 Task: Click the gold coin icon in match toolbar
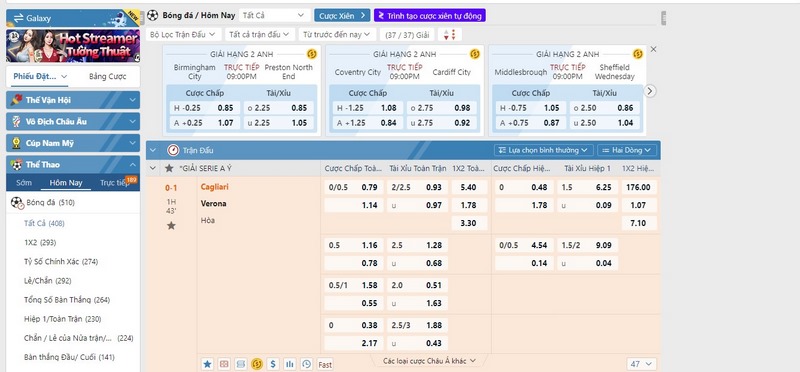[x=257, y=364]
